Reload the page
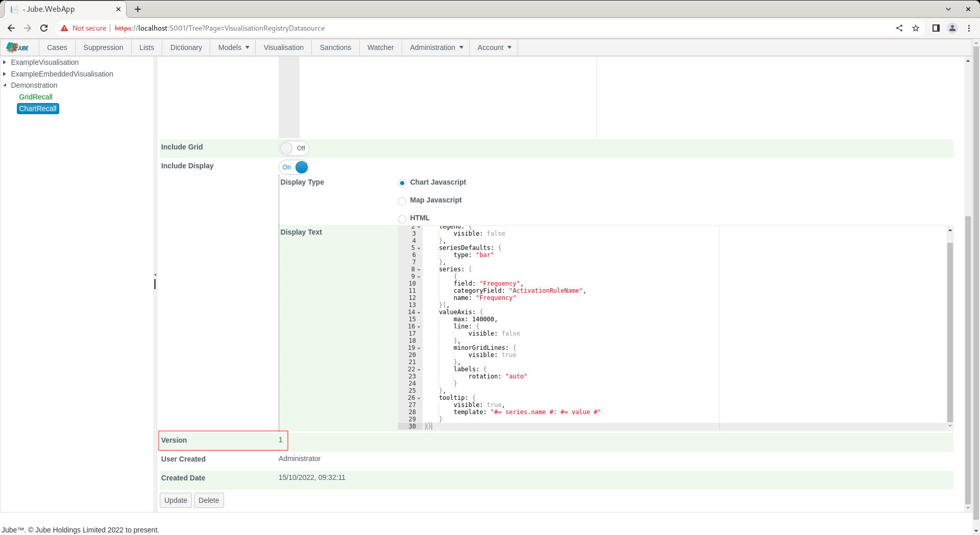This screenshot has height=535, width=980. click(44, 28)
